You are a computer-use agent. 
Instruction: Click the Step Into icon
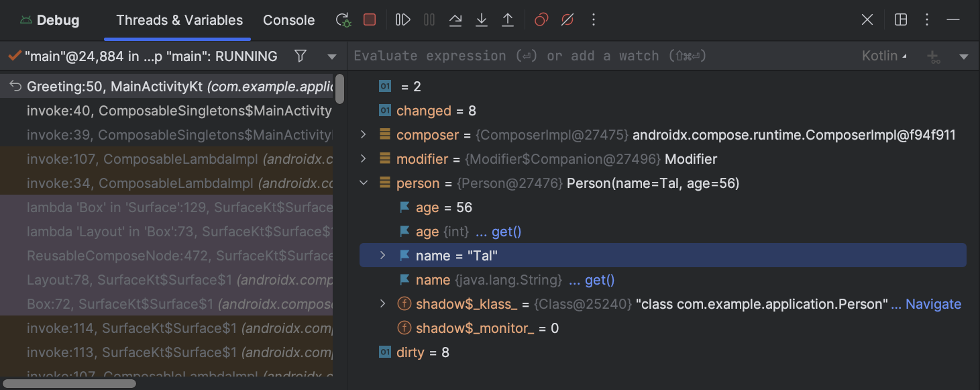[x=482, y=20]
